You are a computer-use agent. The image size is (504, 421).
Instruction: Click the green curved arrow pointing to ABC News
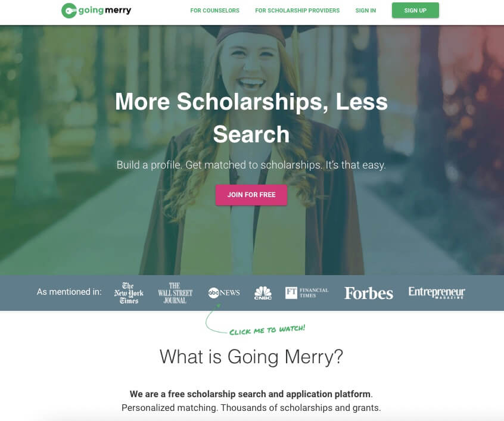214,318
